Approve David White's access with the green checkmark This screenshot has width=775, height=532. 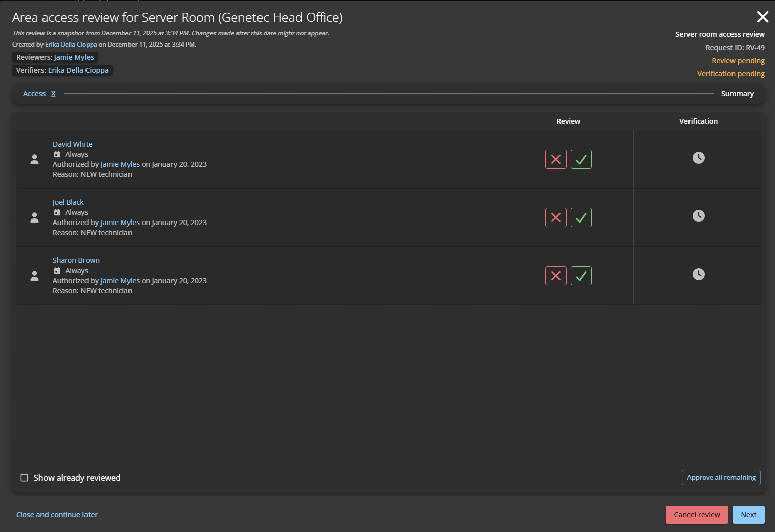(581, 159)
